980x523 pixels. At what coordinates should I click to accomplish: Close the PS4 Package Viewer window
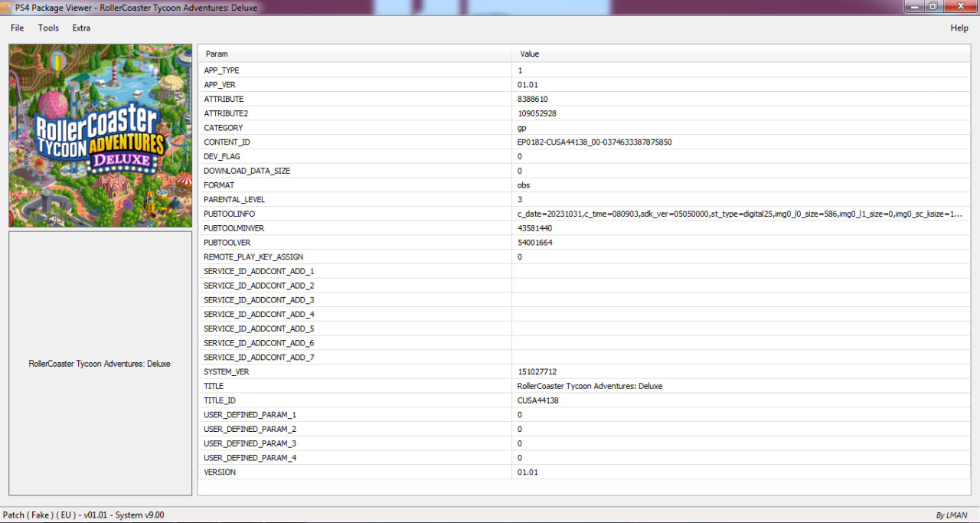[961, 6]
